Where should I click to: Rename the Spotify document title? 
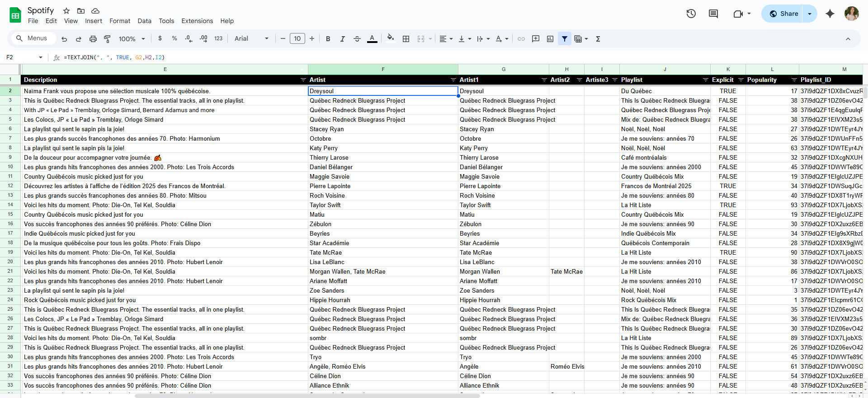pyautogui.click(x=41, y=10)
